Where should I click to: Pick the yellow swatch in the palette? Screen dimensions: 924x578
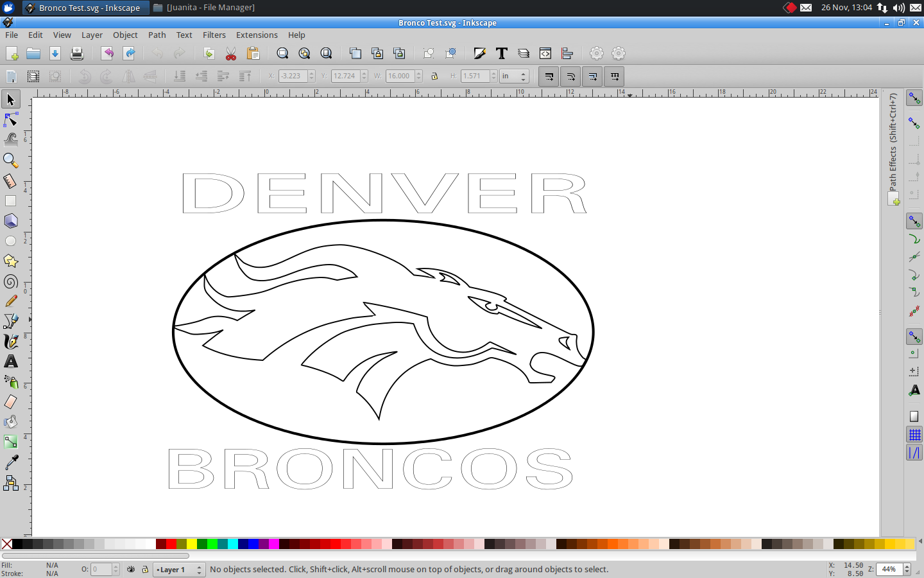191,545
